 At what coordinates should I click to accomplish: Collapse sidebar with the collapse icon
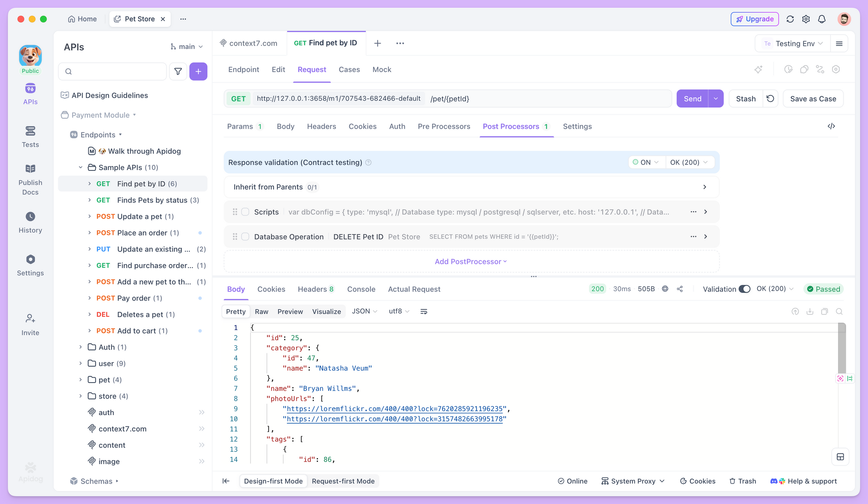(226, 481)
